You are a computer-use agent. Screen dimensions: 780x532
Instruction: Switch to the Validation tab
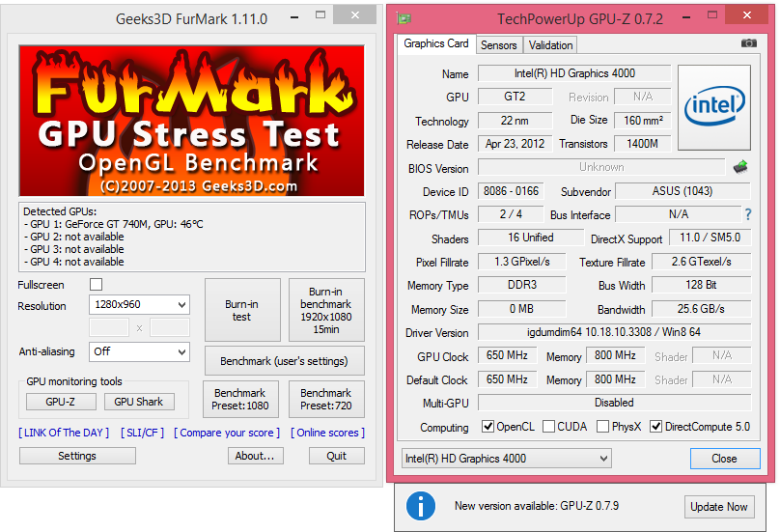pyautogui.click(x=550, y=45)
